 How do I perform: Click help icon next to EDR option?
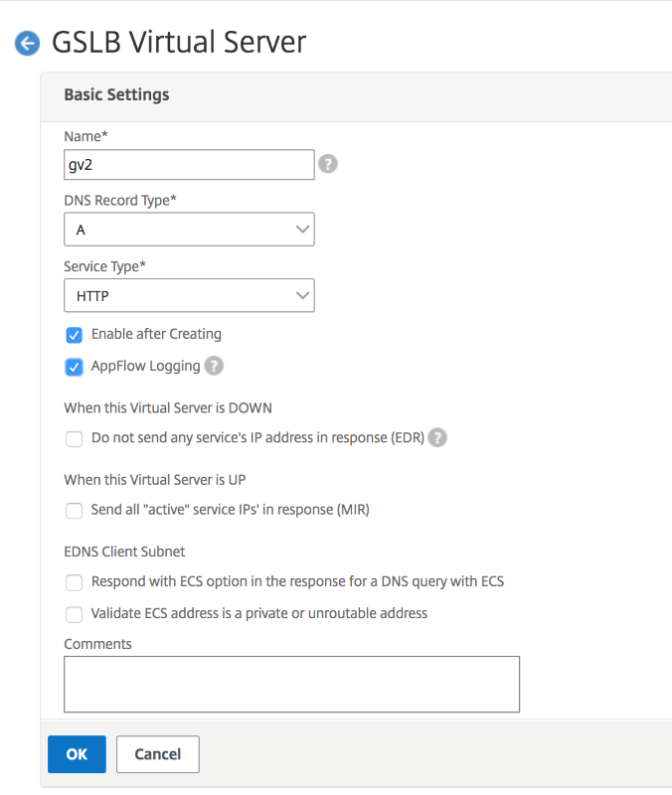pyautogui.click(x=437, y=437)
